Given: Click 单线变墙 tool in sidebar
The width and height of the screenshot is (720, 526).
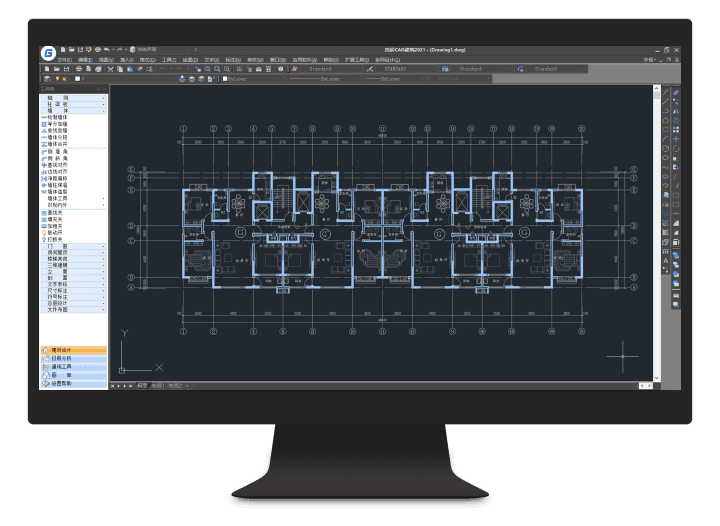Looking at the screenshot, I should pos(55,131).
